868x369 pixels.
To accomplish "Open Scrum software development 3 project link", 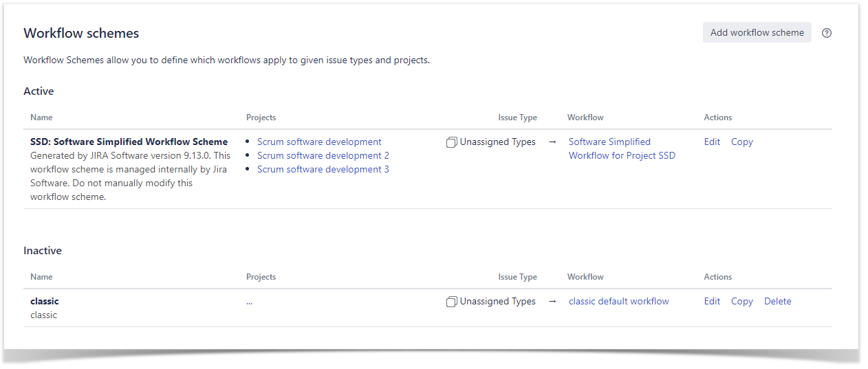I will pyautogui.click(x=323, y=170).
